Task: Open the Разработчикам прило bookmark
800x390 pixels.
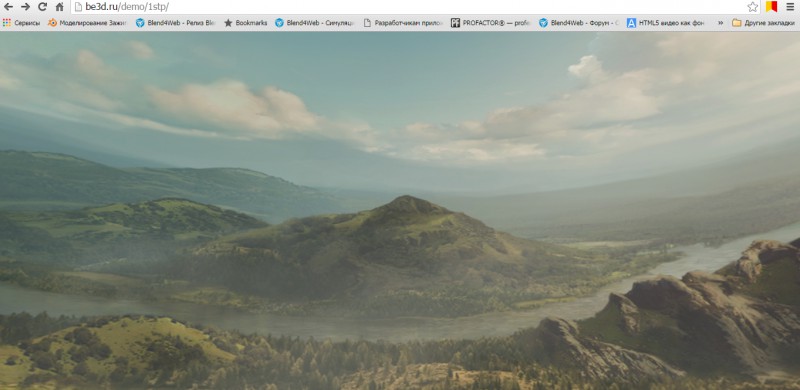Action: pos(404,23)
